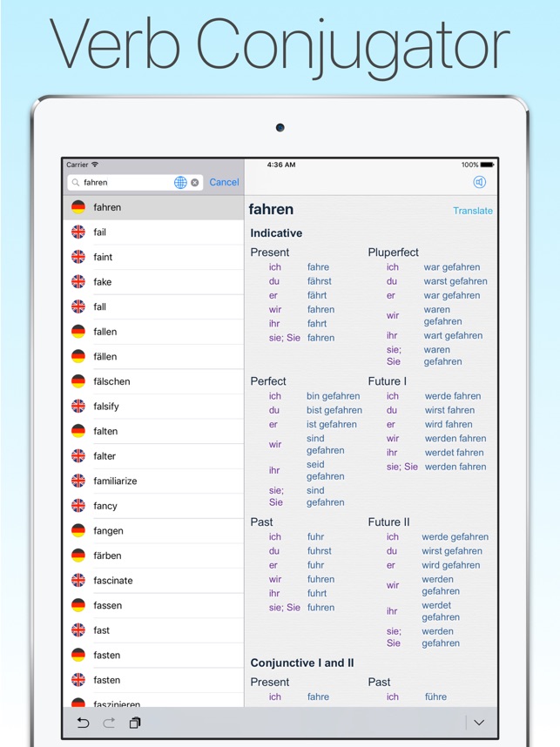Open the Translate link for fahren
Viewport: 560px width, 747px height.
pyautogui.click(x=473, y=211)
